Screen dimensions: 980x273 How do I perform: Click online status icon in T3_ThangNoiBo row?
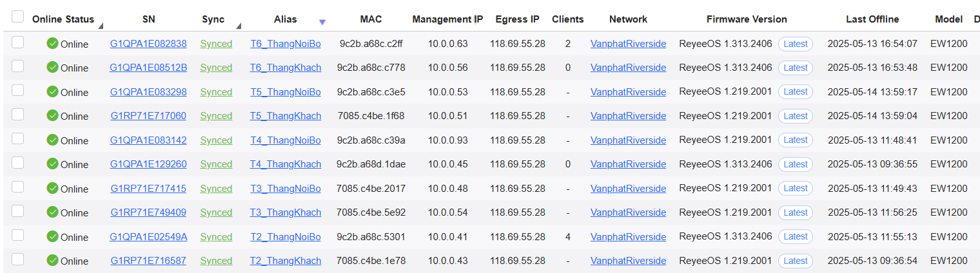coord(53,189)
